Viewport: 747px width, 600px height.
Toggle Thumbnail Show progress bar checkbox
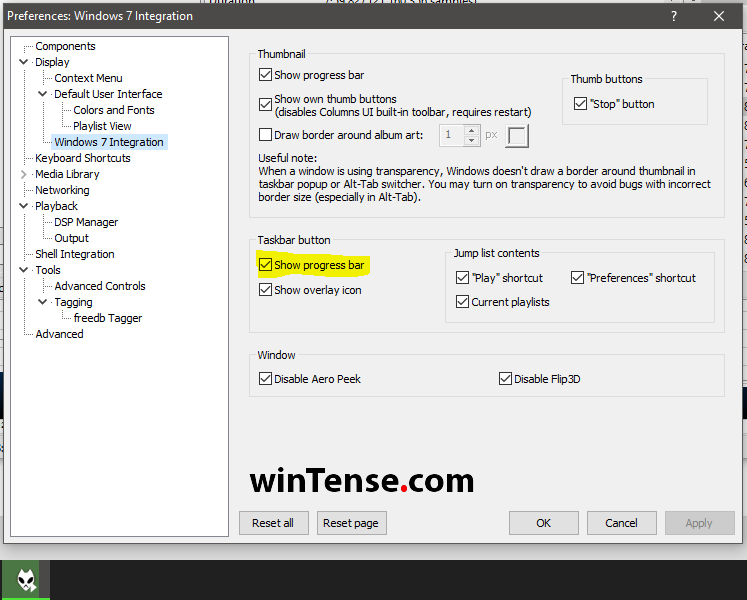click(265, 75)
